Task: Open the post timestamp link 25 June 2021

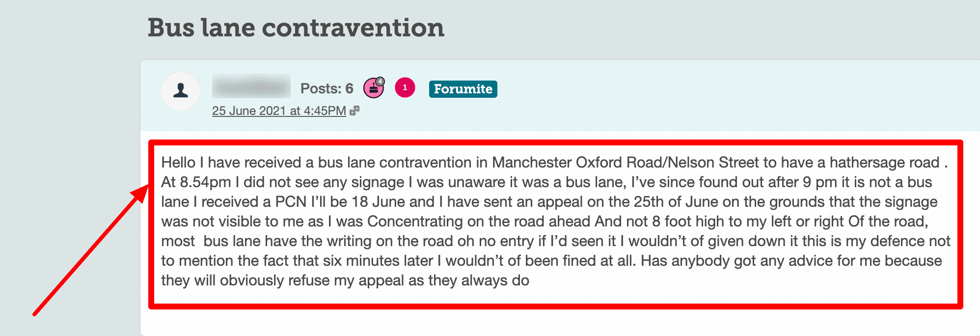Action: pyautogui.click(x=278, y=111)
